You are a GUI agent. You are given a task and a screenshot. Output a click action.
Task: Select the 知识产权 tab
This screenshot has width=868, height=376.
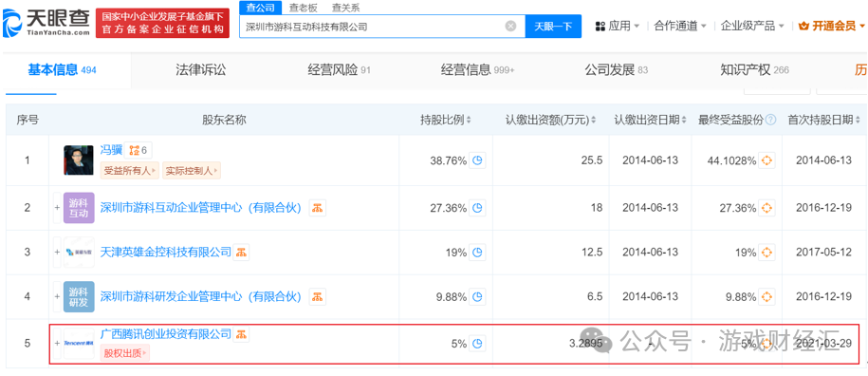pyautogui.click(x=754, y=70)
